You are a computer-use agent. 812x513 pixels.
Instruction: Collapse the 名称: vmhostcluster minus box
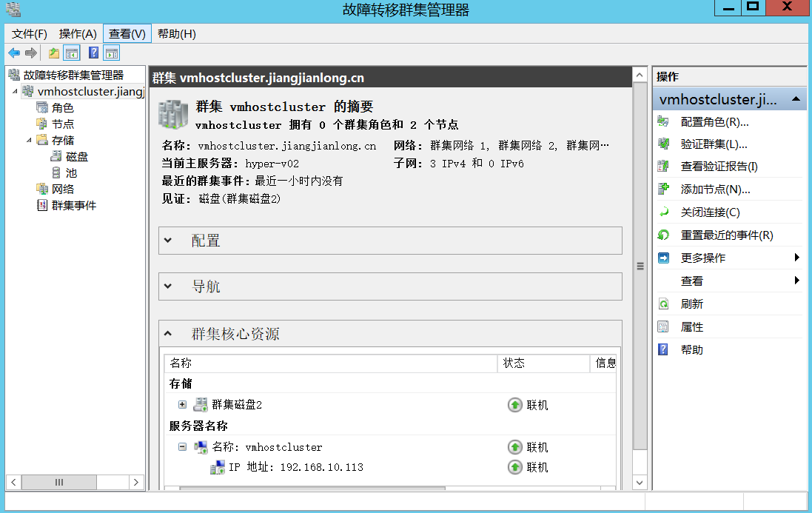point(182,446)
